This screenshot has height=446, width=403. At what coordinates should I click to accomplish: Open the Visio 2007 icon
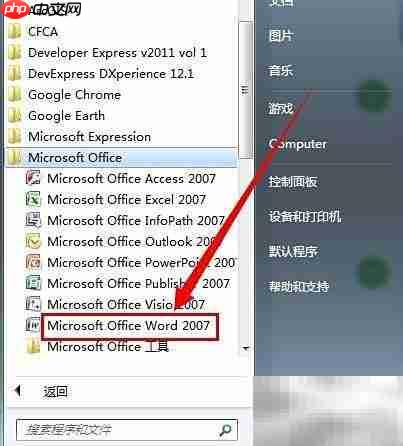(33, 304)
